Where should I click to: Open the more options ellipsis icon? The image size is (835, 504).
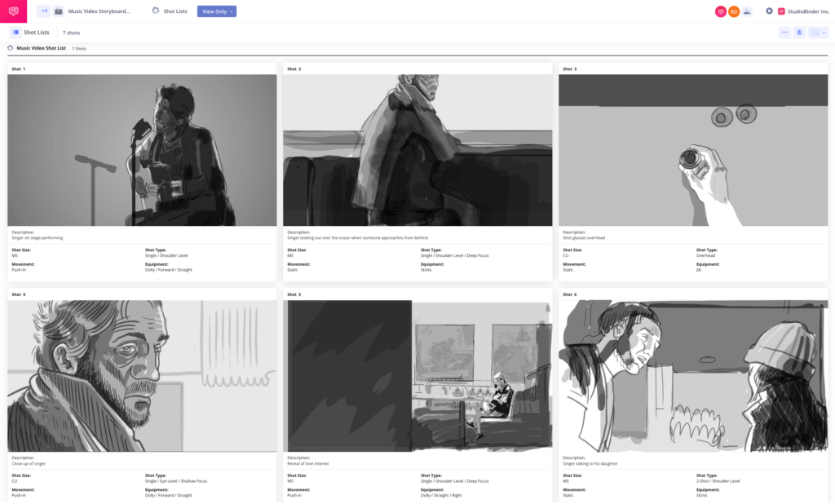coord(784,32)
